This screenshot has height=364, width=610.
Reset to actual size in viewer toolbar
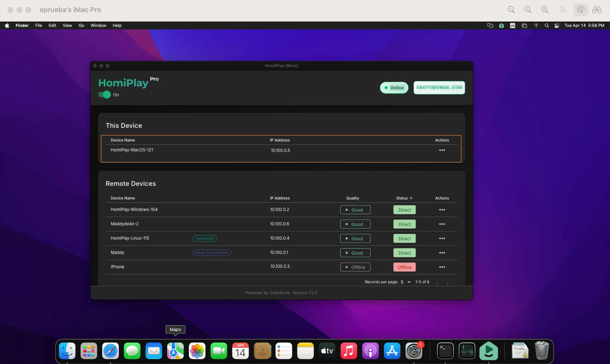[x=528, y=10]
